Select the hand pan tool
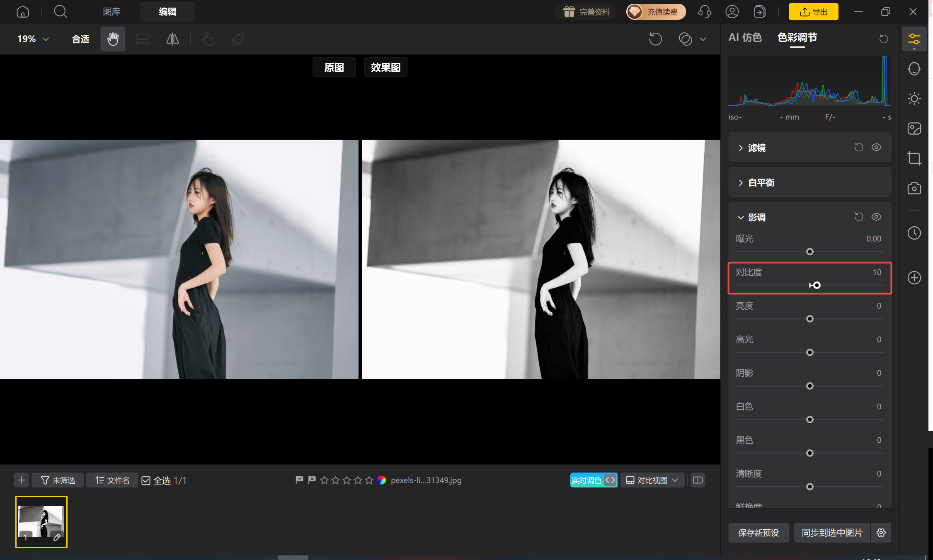 [113, 39]
